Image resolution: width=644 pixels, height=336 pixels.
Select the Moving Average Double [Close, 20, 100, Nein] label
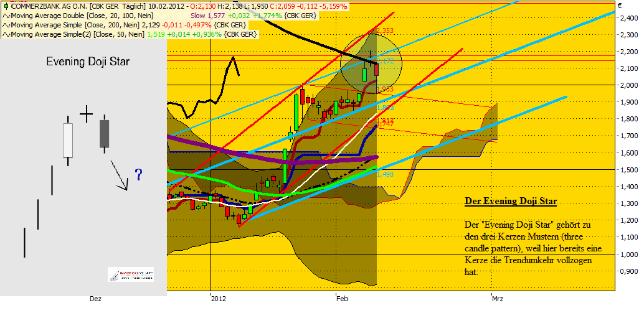(82, 16)
